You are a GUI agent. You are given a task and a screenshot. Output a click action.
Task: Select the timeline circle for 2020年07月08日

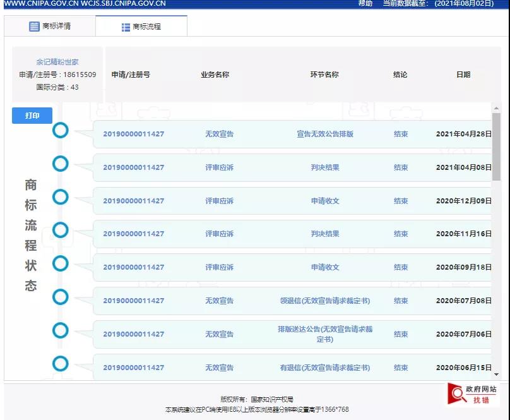coord(61,297)
